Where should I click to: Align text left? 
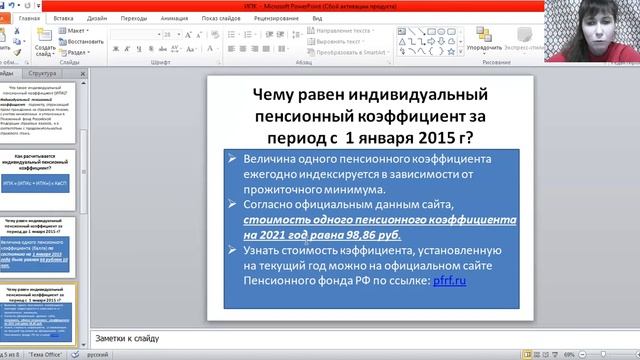click(231, 49)
